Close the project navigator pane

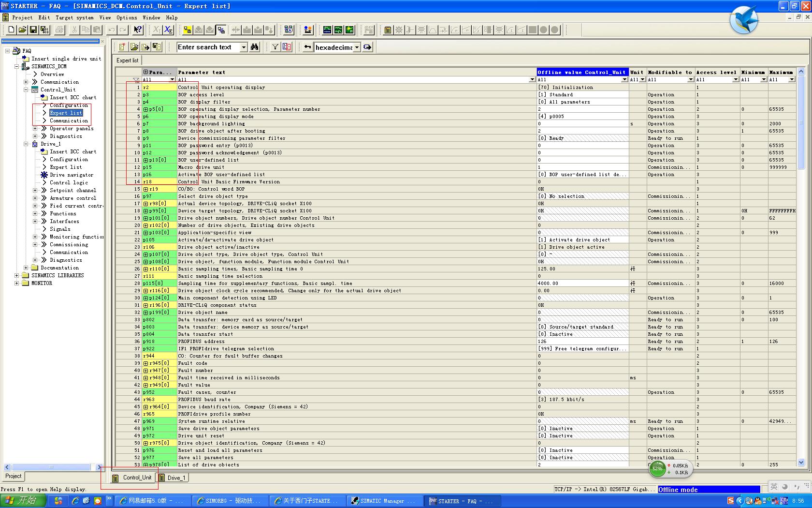point(102,41)
